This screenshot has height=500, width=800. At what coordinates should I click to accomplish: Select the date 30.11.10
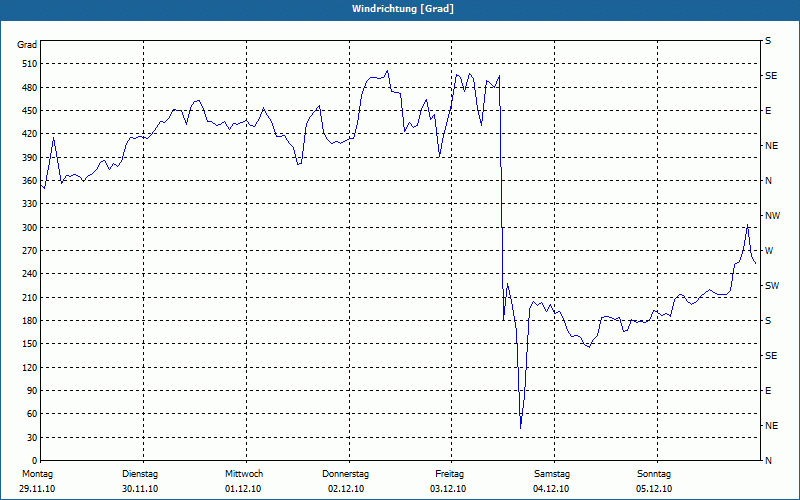click(140, 489)
